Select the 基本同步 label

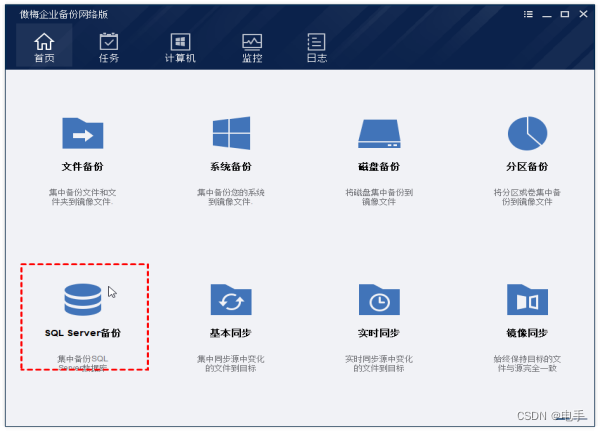point(231,333)
